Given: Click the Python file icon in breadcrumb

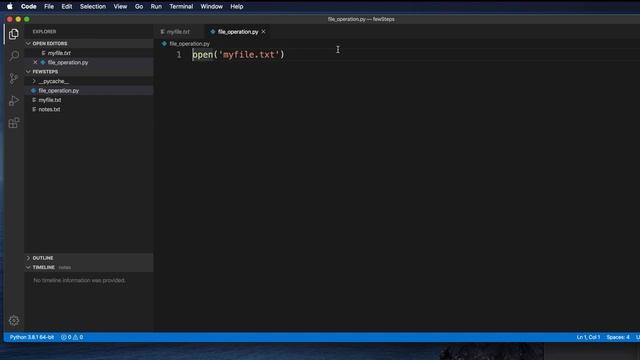Looking at the screenshot, I should click(164, 44).
